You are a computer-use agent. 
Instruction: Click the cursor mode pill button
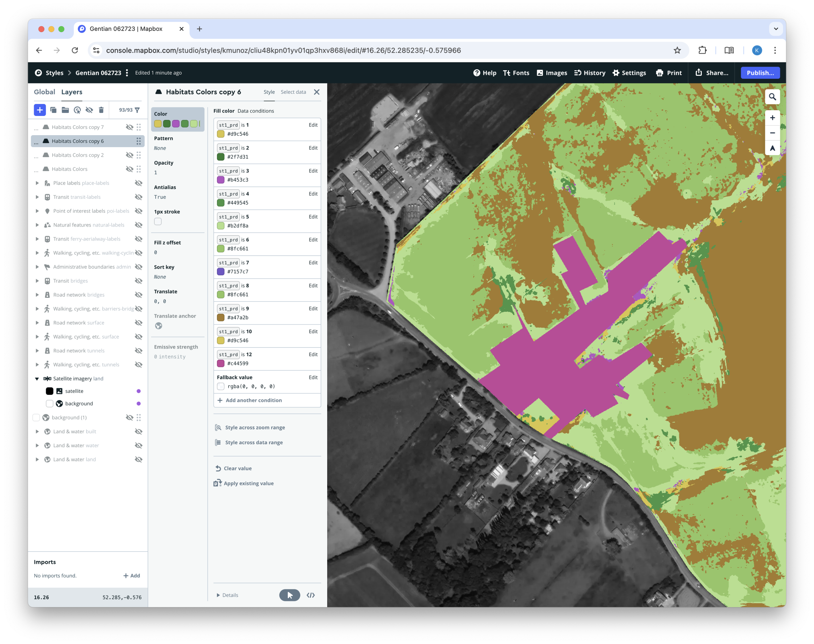[x=289, y=595]
